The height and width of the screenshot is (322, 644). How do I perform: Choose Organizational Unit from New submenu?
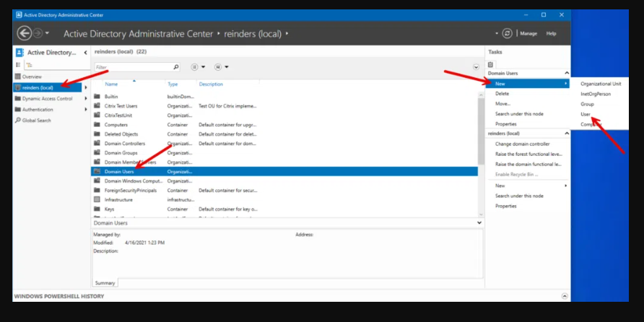[600, 84]
